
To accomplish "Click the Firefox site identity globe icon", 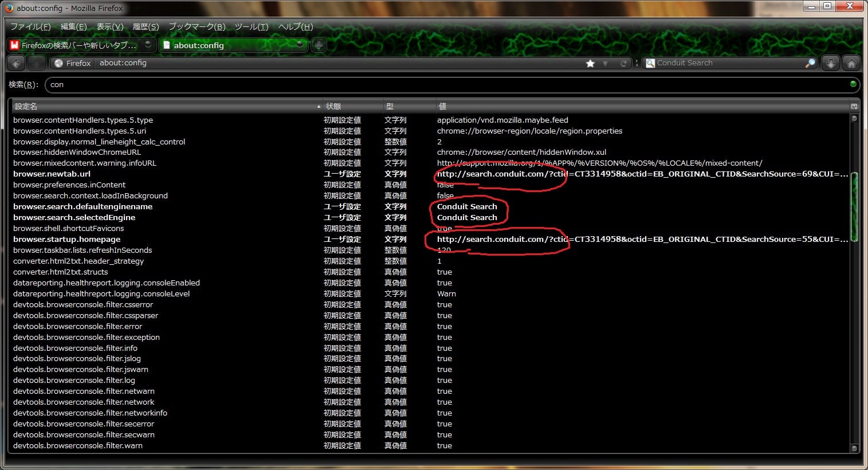I will click(x=58, y=63).
